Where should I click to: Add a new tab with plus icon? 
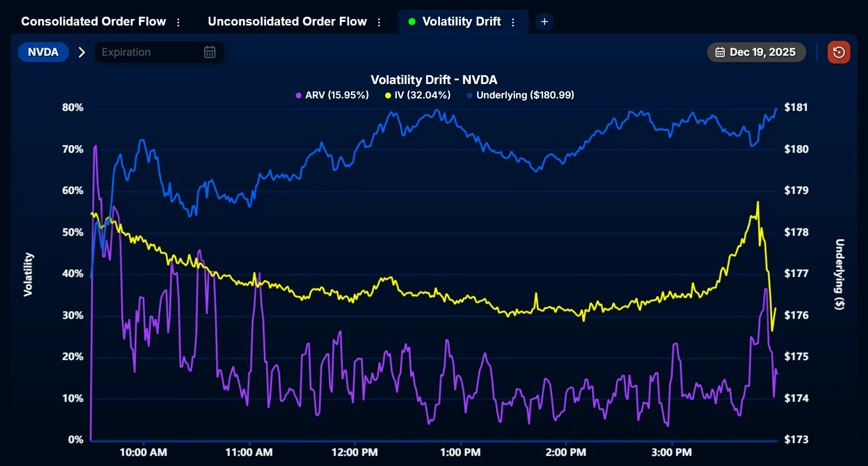(x=544, y=22)
